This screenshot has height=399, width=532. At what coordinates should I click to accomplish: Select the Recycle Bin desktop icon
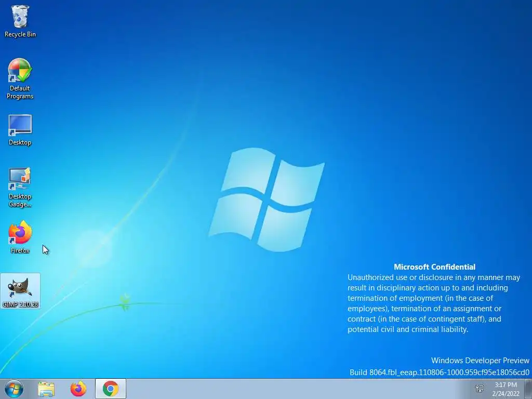[x=20, y=17]
